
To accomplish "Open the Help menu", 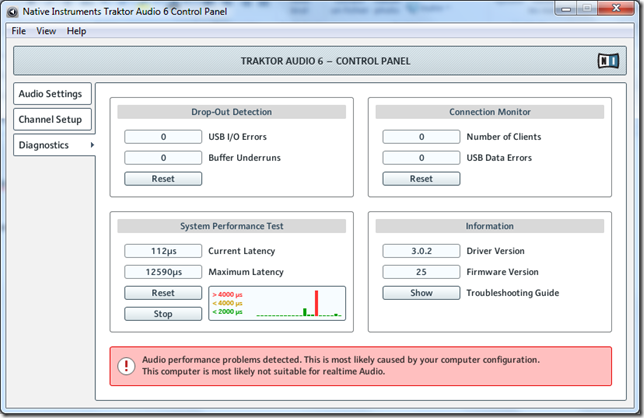I will [77, 31].
